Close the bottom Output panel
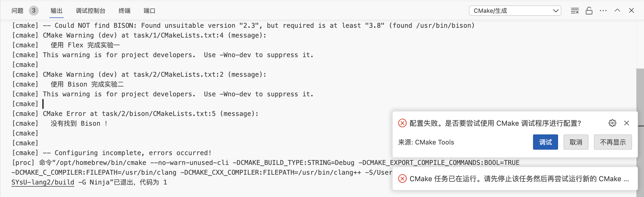Image resolution: width=644 pixels, height=197 pixels. (631, 10)
